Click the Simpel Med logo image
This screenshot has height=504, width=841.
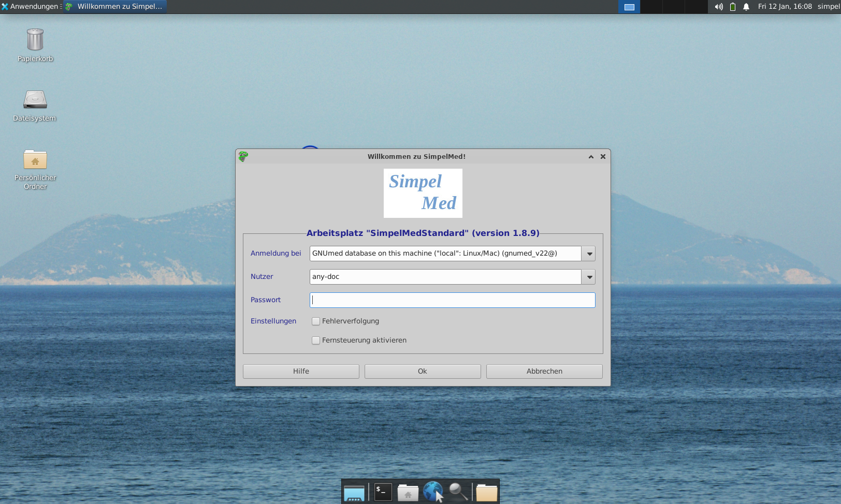coord(423,193)
